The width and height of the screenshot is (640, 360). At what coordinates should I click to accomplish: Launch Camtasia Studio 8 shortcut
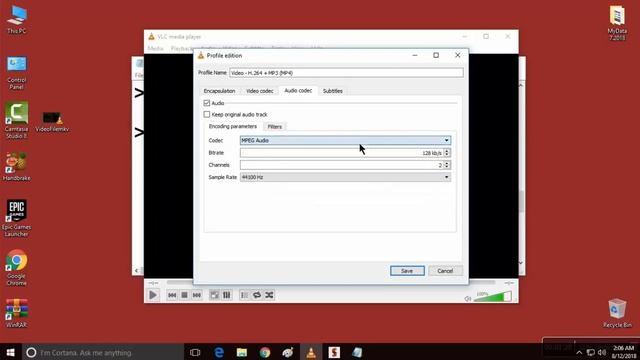pos(17,120)
